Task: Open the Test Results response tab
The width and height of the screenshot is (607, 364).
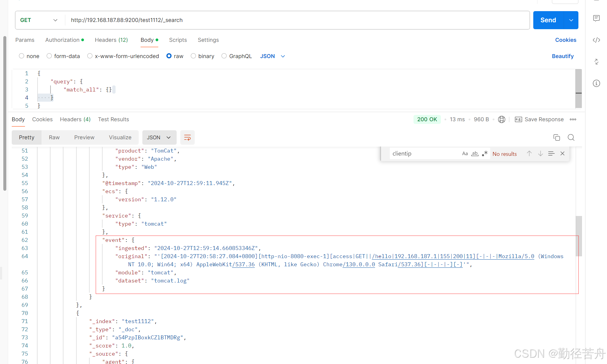Action: [x=113, y=119]
